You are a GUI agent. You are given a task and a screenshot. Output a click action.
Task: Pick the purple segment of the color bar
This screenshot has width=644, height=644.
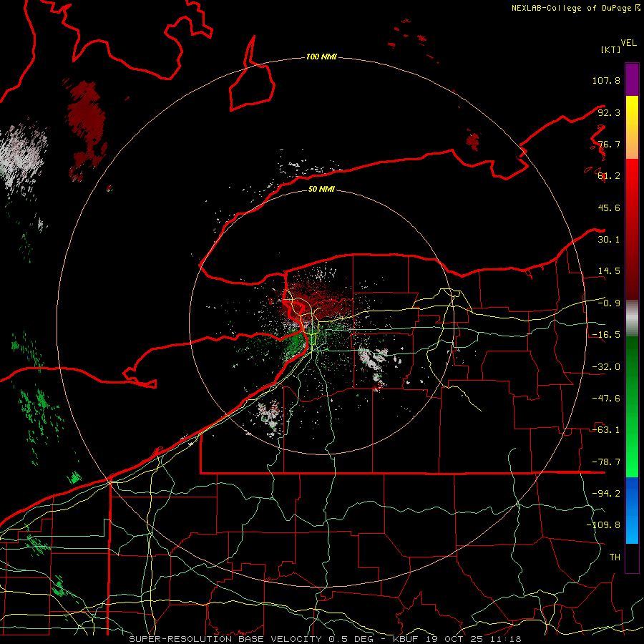point(632,80)
